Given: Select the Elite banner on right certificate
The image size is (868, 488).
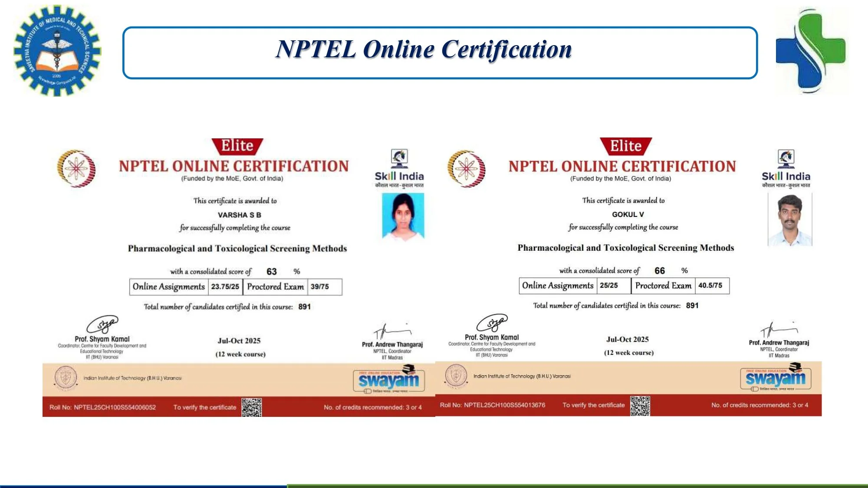Looking at the screenshot, I should tap(625, 146).
